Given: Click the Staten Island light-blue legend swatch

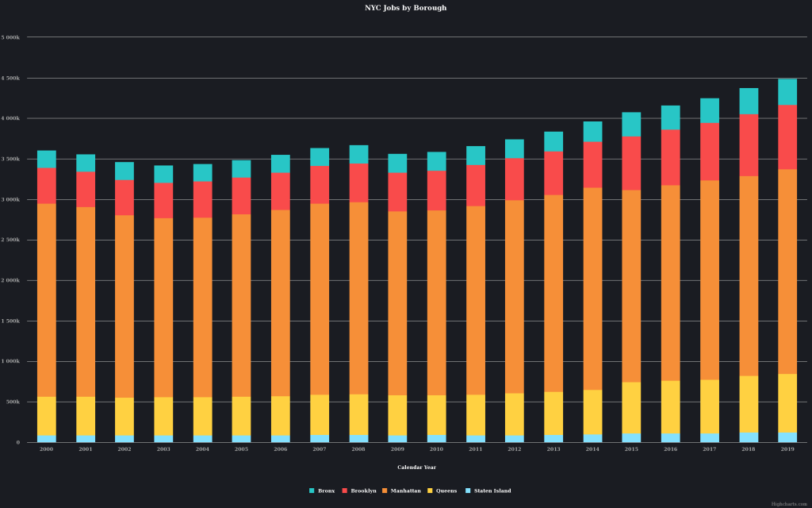Looking at the screenshot, I should (x=468, y=491).
